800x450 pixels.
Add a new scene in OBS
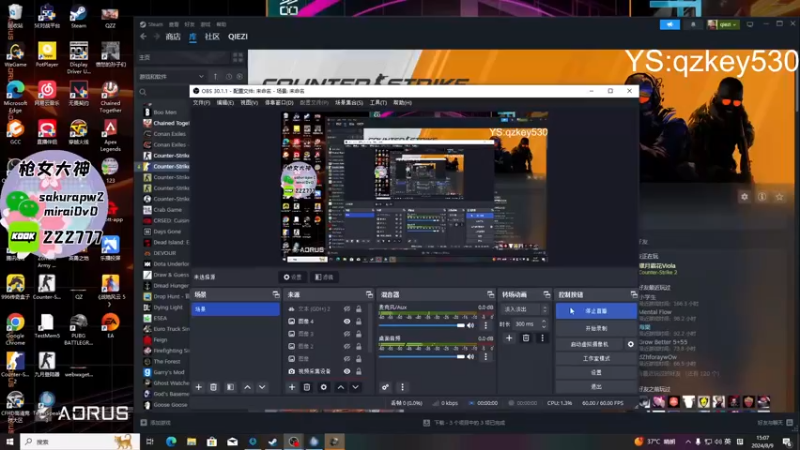pyautogui.click(x=198, y=387)
